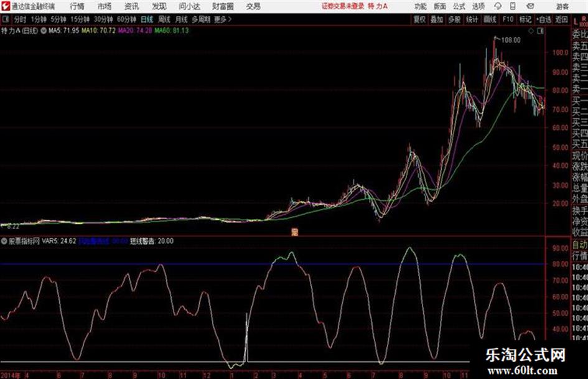Switch to 1分钟 period tab
Image resolution: width=588 pixels, height=379 pixels.
[x=39, y=19]
